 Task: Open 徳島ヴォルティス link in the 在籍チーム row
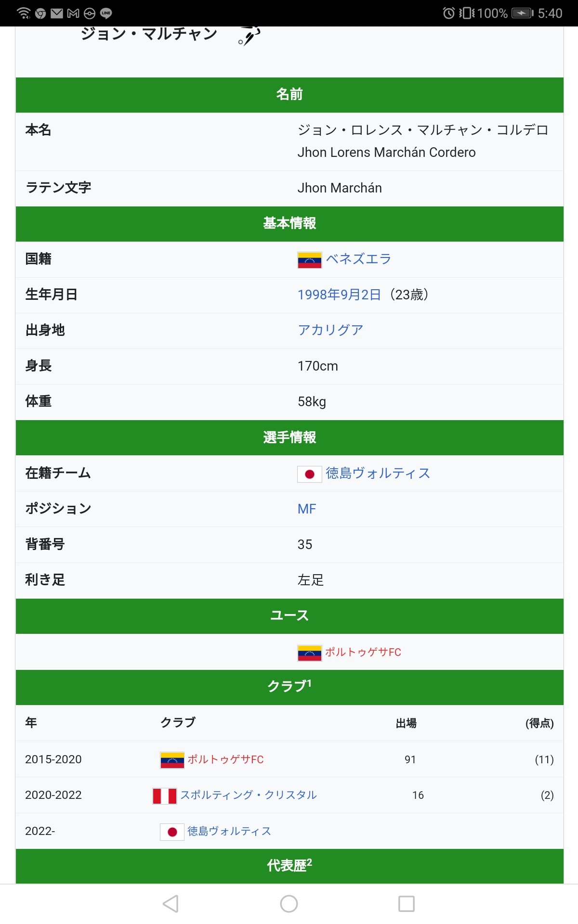point(378,473)
